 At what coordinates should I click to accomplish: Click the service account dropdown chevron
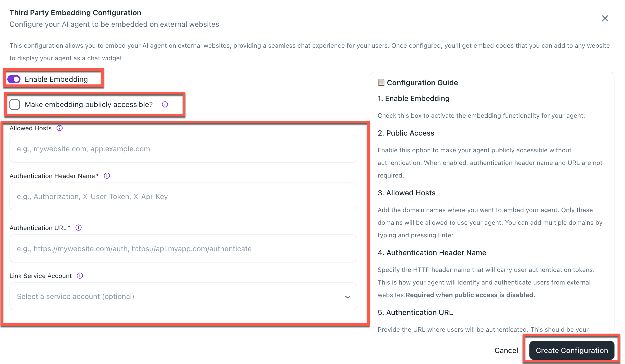click(x=347, y=297)
